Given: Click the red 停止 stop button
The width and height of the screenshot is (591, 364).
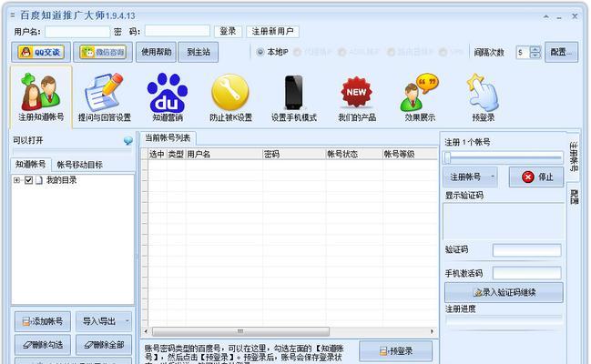Looking at the screenshot, I should tap(536, 177).
